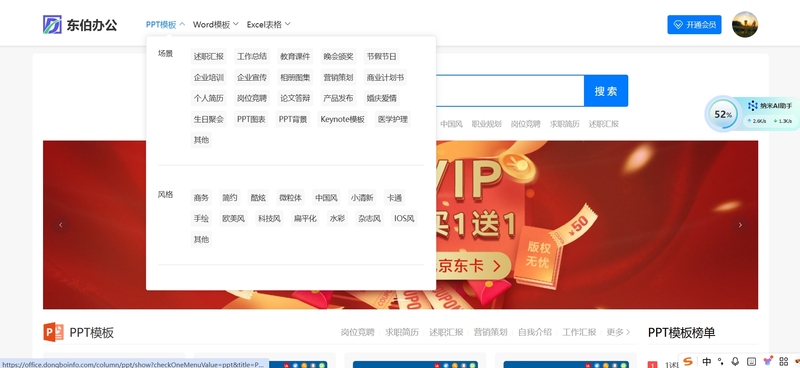Open 论文答辩 scene category

295,98
